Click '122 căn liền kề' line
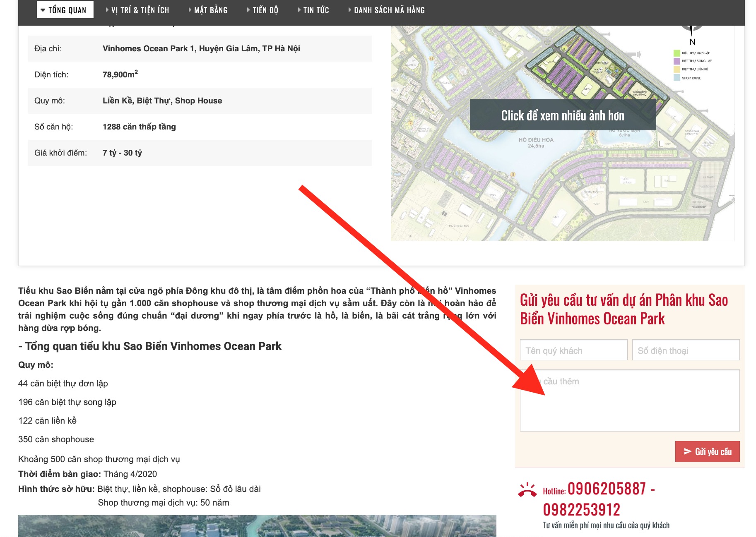 (47, 421)
